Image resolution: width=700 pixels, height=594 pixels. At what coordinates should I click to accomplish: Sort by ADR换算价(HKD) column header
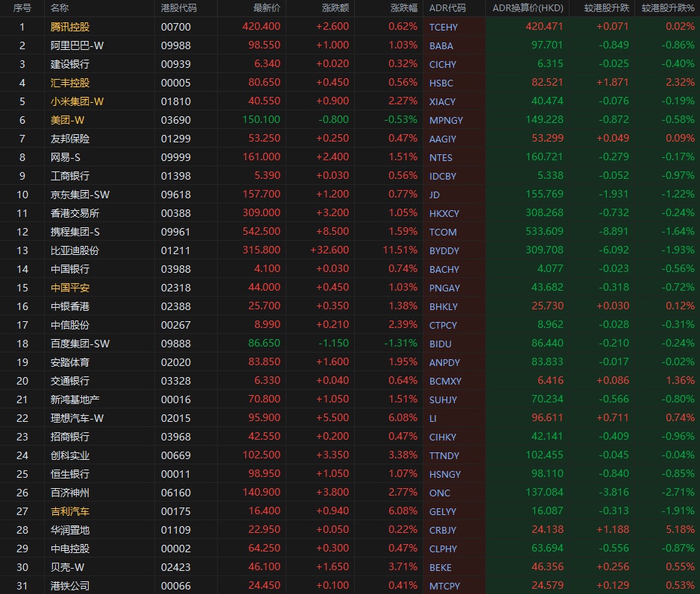click(x=528, y=8)
